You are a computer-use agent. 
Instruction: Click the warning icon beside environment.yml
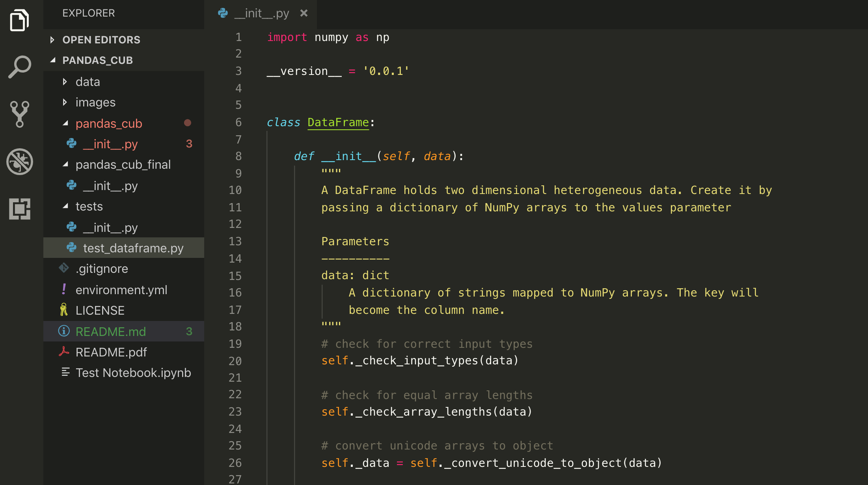coord(63,289)
